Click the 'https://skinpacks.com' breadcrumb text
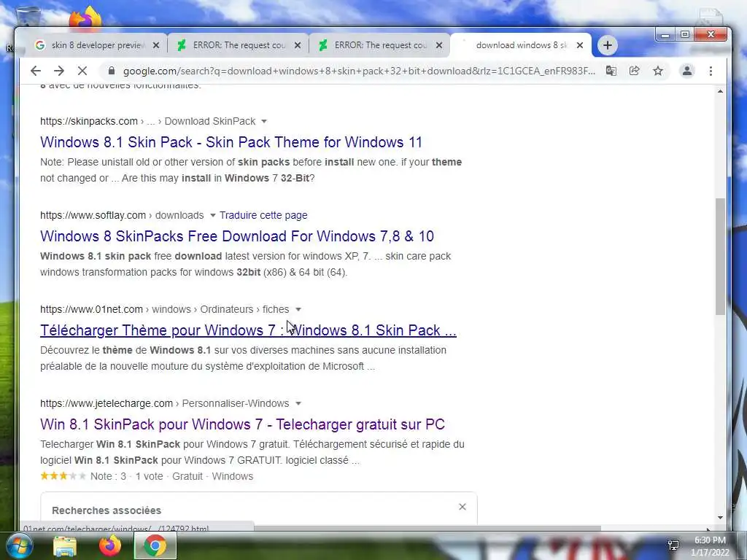 point(88,122)
